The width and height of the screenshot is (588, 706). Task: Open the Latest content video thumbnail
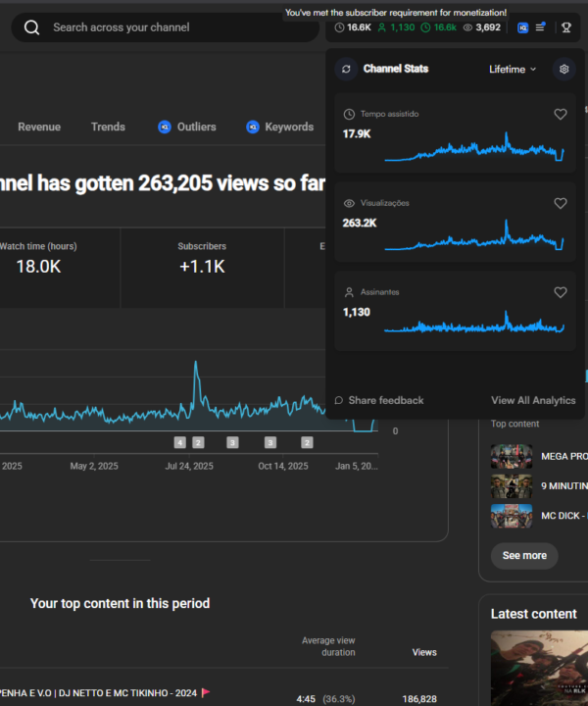point(539,668)
